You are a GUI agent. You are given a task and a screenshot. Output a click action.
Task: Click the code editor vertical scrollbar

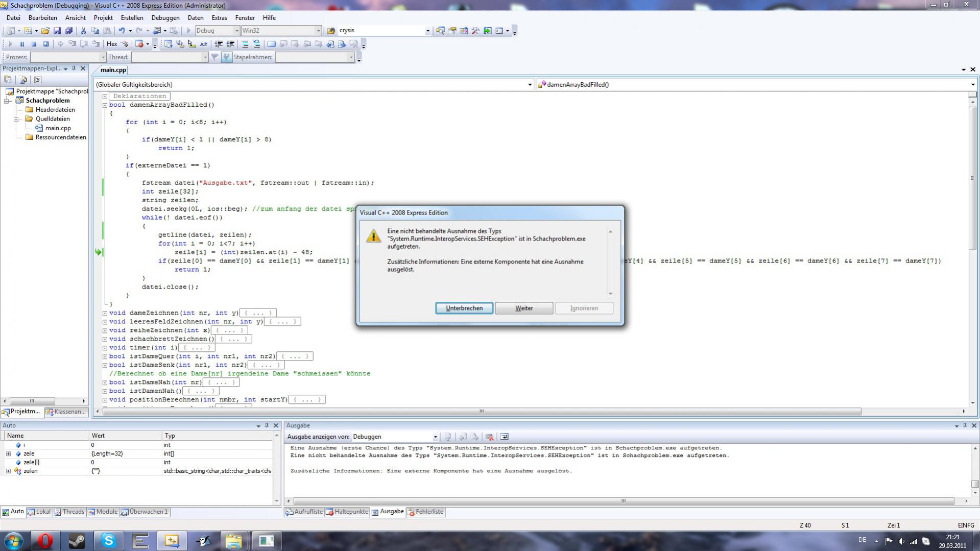pos(973,178)
